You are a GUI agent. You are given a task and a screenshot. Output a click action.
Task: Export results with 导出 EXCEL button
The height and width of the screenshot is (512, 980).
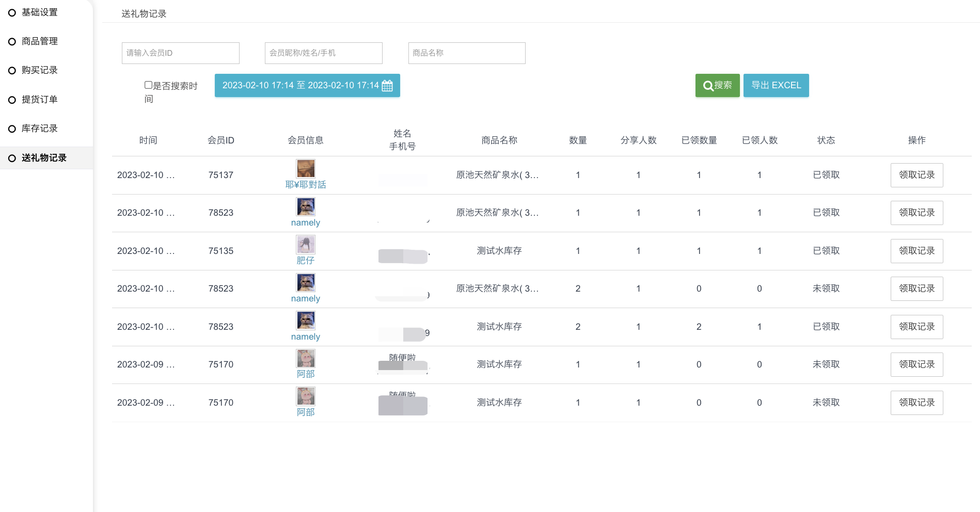click(x=776, y=86)
